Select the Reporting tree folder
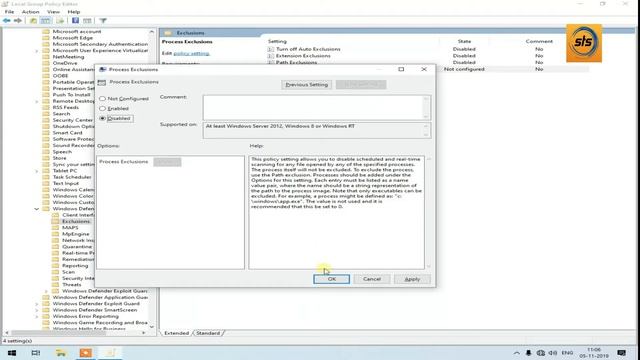The height and width of the screenshot is (360, 640). (x=75, y=266)
